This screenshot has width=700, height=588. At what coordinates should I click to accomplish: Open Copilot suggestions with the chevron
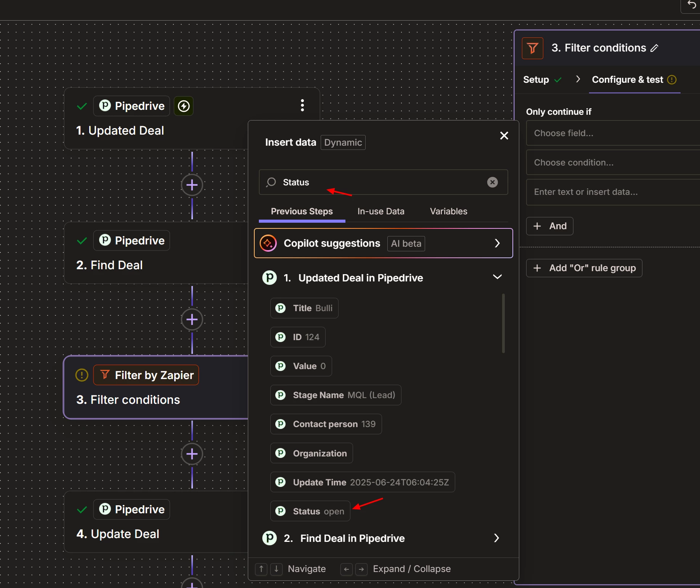click(497, 243)
